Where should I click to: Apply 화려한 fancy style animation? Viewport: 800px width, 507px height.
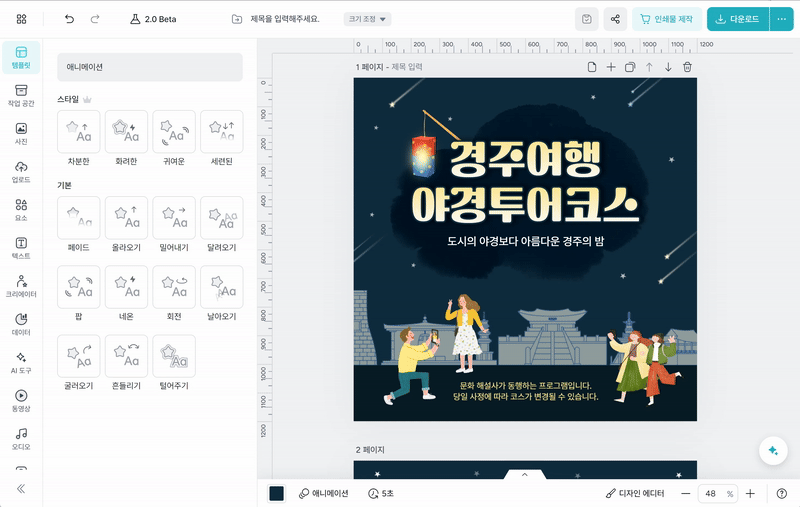click(x=126, y=132)
